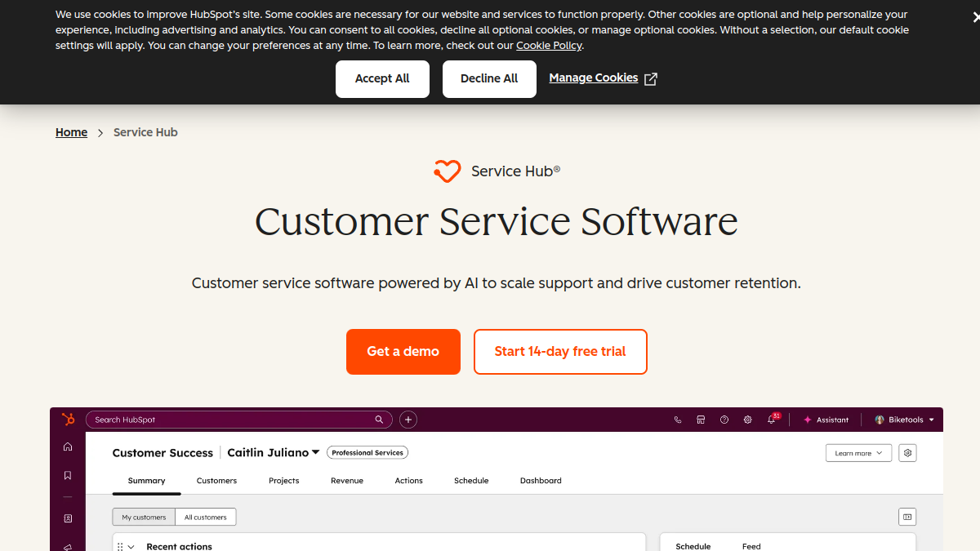Click the sidebar home icon
The image size is (980, 551).
pos(68,447)
